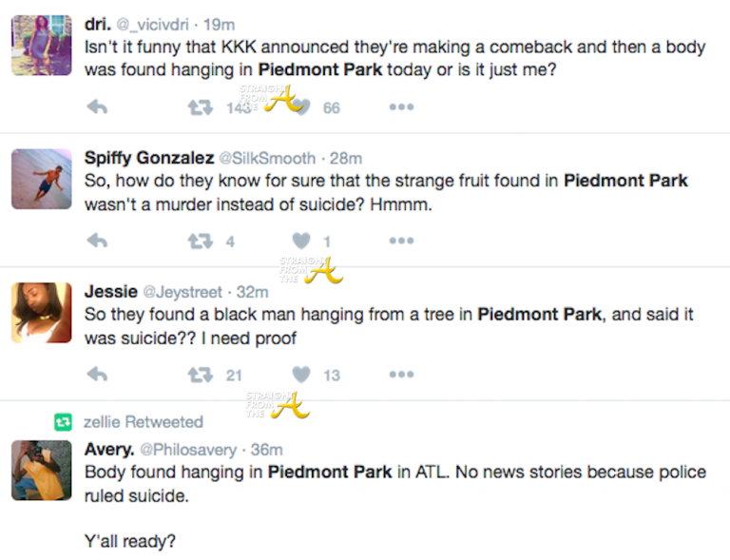Retweet Jessie's tweet about proof
730x560 pixels.
[x=200, y=376]
